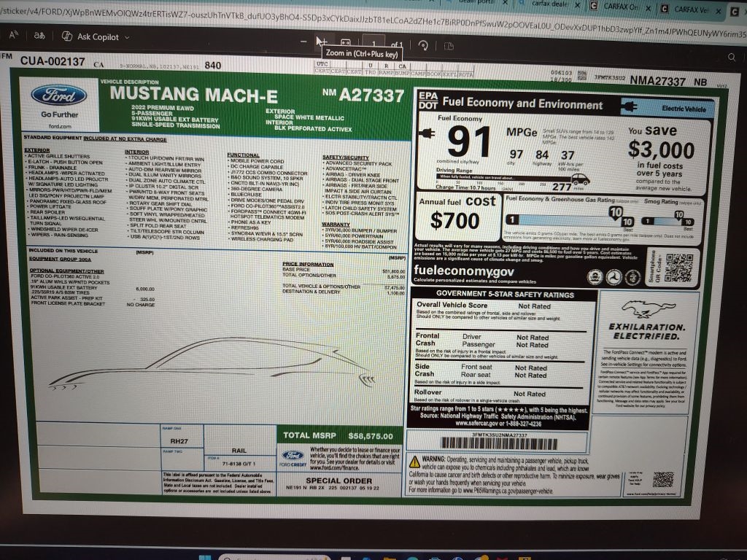The image size is (747, 560).
Task: Click the Rotate page icon
Action: click(x=422, y=44)
